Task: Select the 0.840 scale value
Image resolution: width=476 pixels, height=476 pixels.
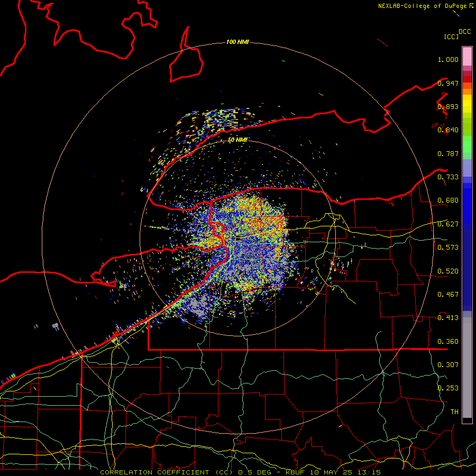Action: 448,130
